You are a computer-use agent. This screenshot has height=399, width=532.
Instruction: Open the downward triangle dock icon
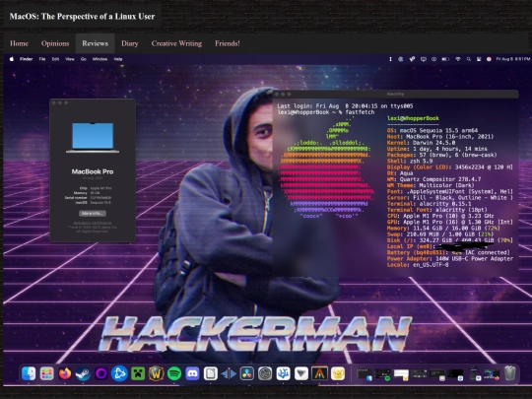tap(301, 374)
